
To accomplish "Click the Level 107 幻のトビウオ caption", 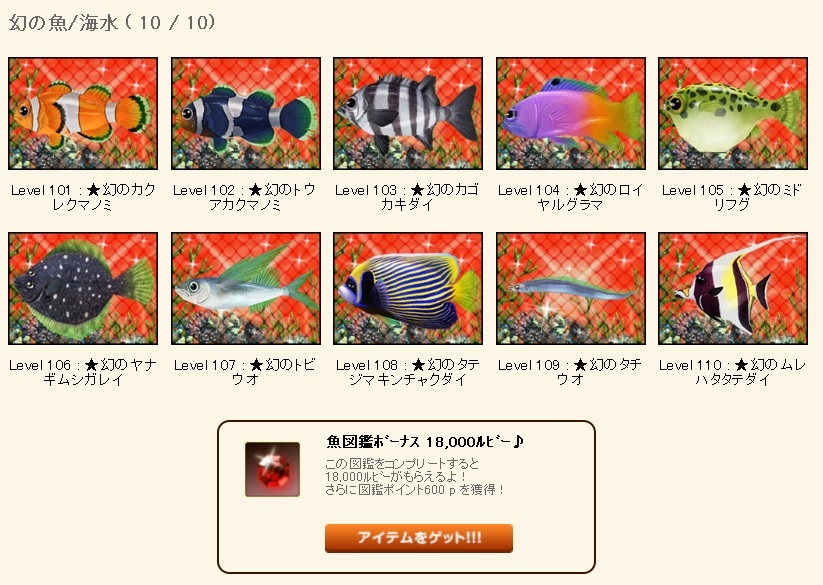I will pos(245,372).
